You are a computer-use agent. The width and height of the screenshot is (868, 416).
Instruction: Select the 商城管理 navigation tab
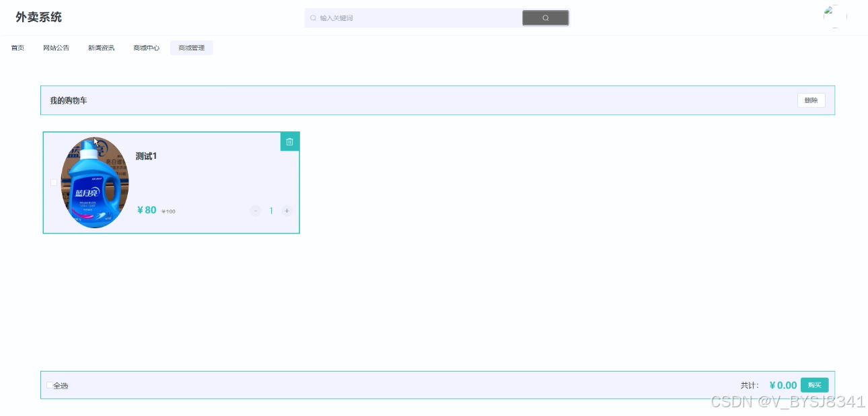(192, 48)
